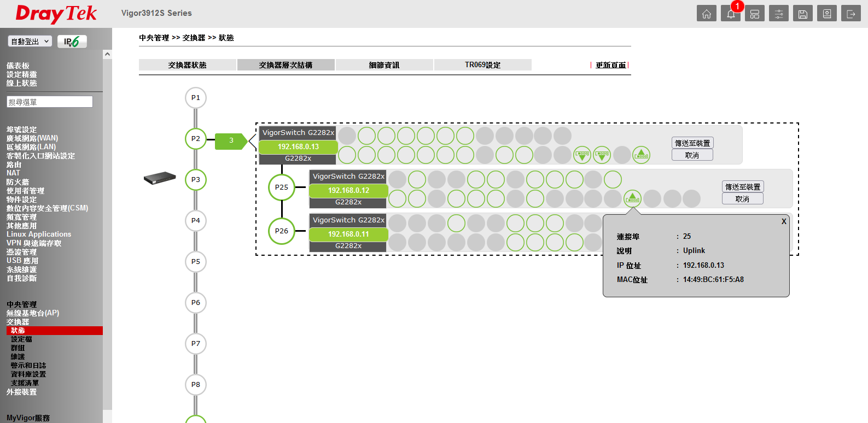This screenshot has width=868, height=423.
Task: Click the sidebar scroll up arrow
Action: (107, 55)
